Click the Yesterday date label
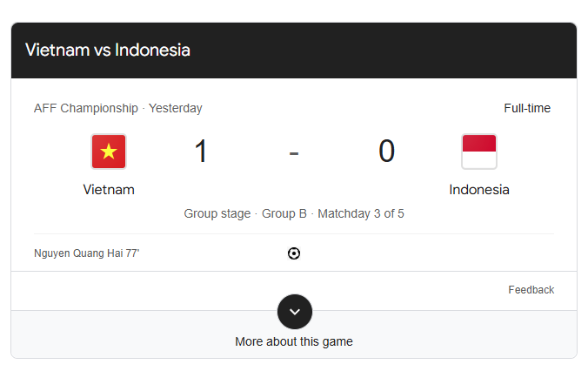Image resolution: width=588 pixels, height=371 pixels. coord(176,109)
